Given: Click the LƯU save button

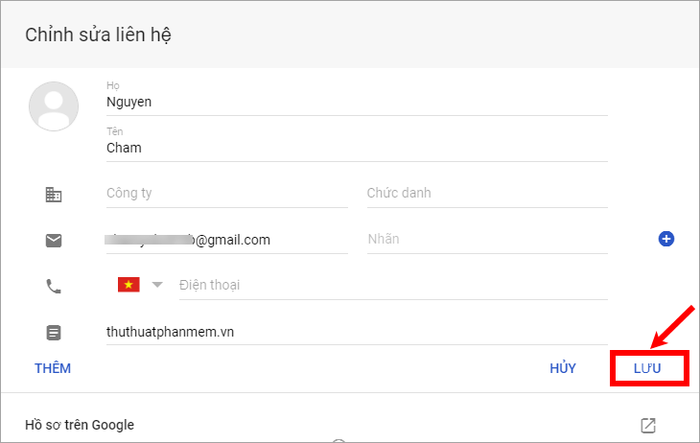Looking at the screenshot, I should pyautogui.click(x=647, y=368).
